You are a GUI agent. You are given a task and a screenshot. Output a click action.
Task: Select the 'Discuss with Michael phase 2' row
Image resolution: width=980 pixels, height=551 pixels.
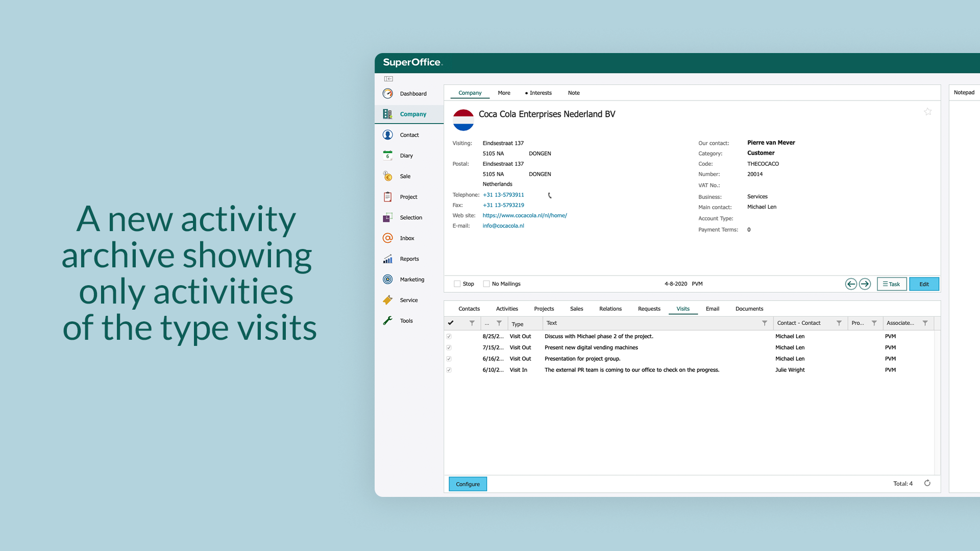pos(689,336)
